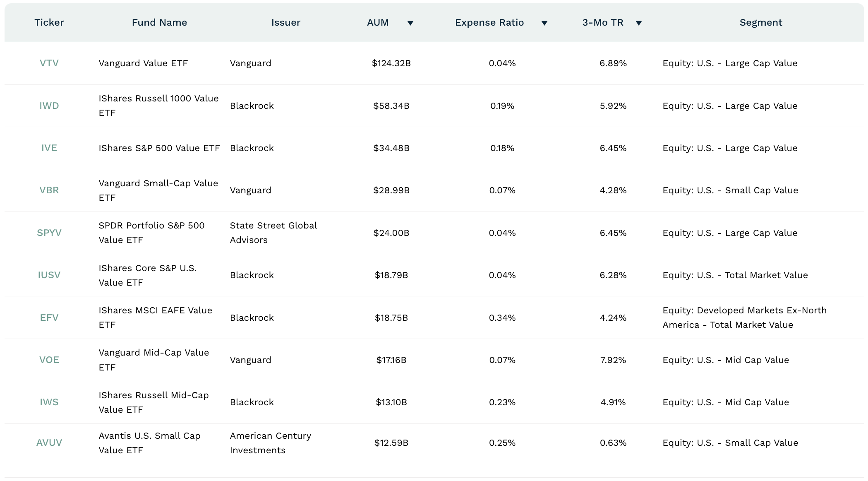Image resolution: width=868 pixels, height=481 pixels.
Task: Click the $17.16B AUM value
Action: [391, 360]
